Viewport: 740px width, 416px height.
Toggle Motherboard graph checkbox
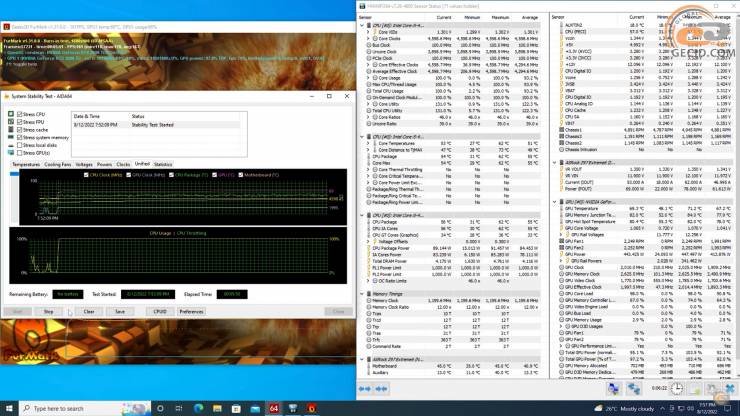[x=241, y=175]
